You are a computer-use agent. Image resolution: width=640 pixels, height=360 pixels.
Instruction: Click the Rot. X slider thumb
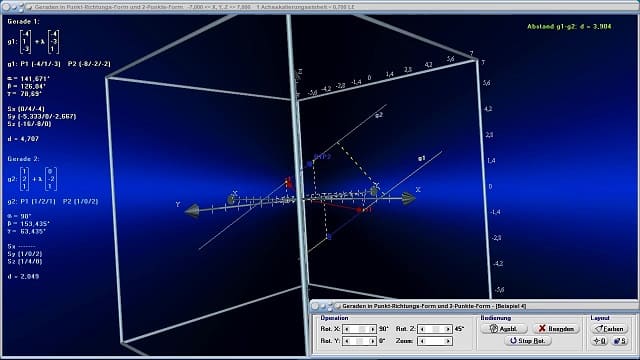tap(362, 329)
